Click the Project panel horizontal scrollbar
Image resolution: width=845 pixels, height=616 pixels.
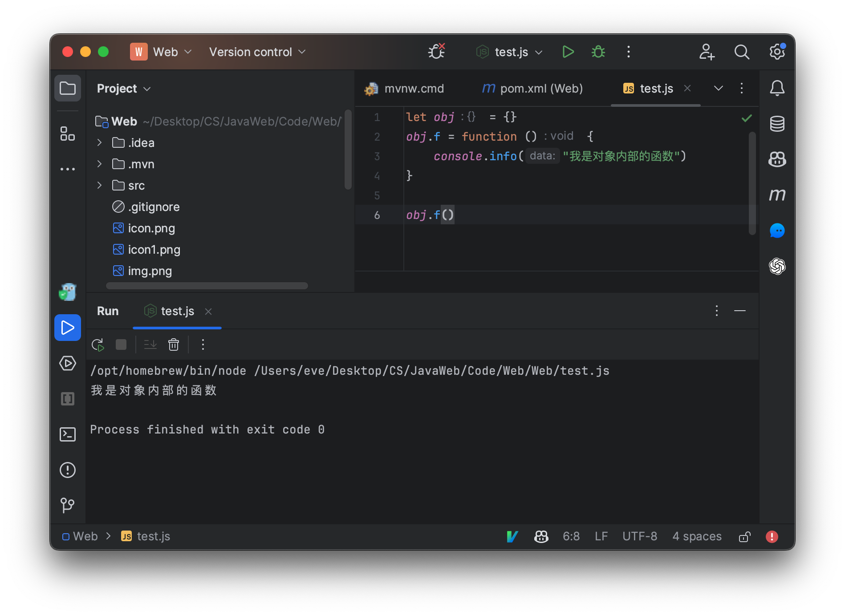click(207, 286)
